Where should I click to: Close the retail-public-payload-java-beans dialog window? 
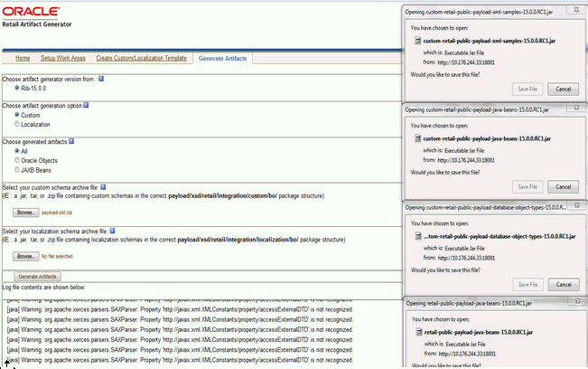click(x=577, y=301)
